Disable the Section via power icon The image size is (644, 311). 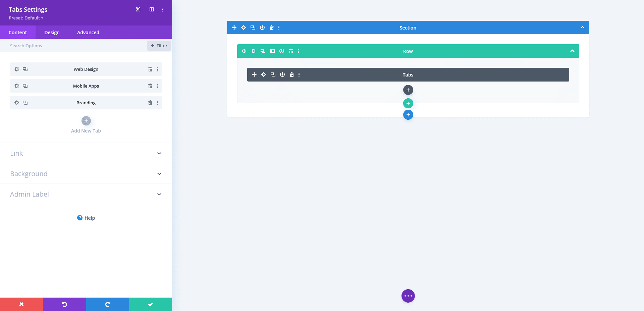(x=262, y=28)
